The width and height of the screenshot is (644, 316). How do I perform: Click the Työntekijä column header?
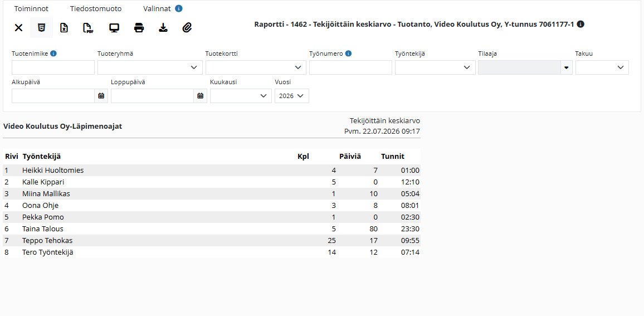(41, 156)
